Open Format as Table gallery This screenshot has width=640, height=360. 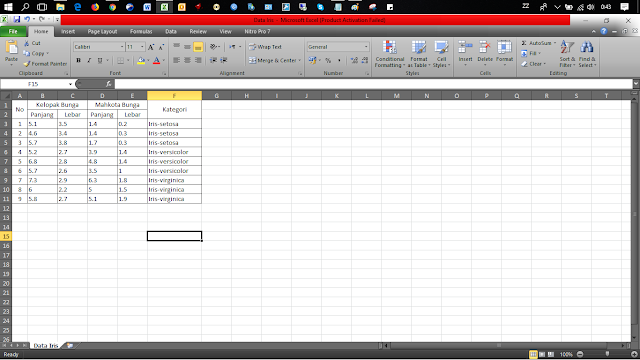418,54
